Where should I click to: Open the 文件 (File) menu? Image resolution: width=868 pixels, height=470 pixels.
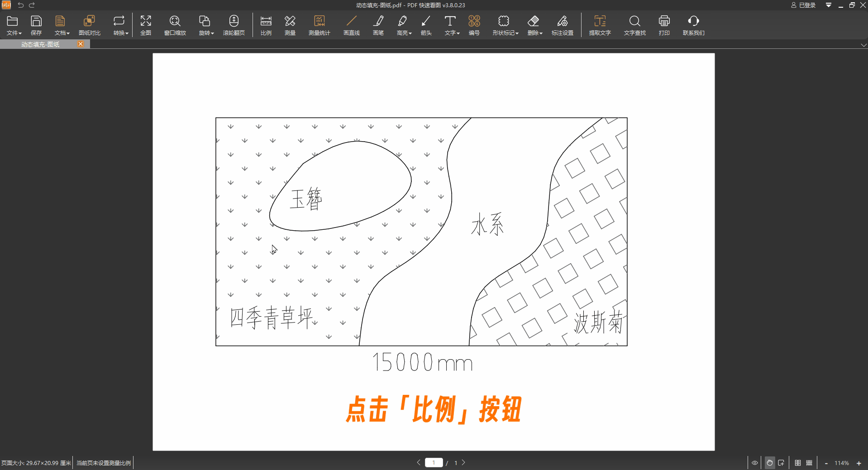click(x=14, y=25)
